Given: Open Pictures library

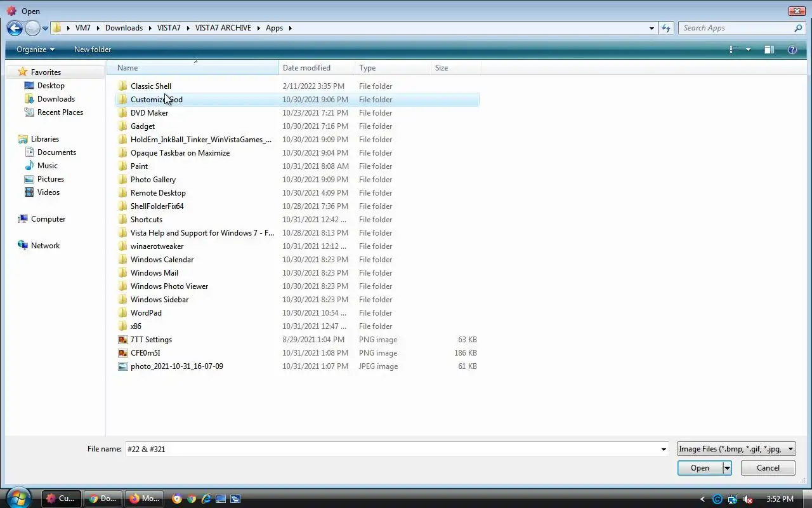Looking at the screenshot, I should pyautogui.click(x=51, y=179).
